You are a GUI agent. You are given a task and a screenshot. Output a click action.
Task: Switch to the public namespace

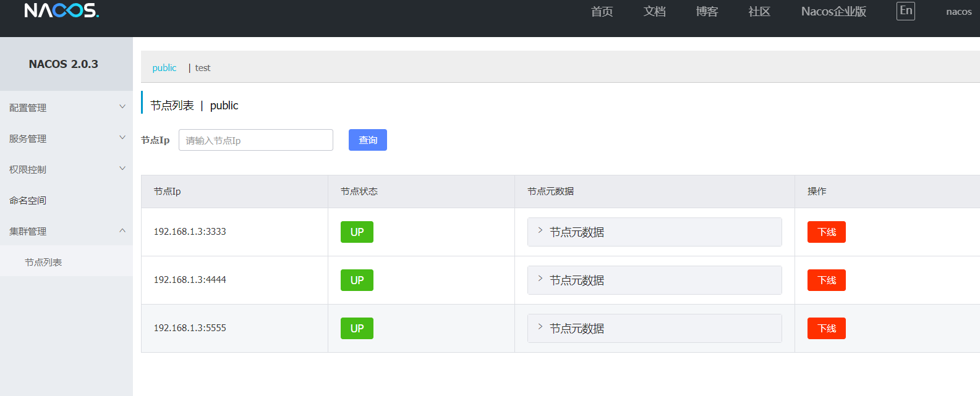click(x=164, y=68)
